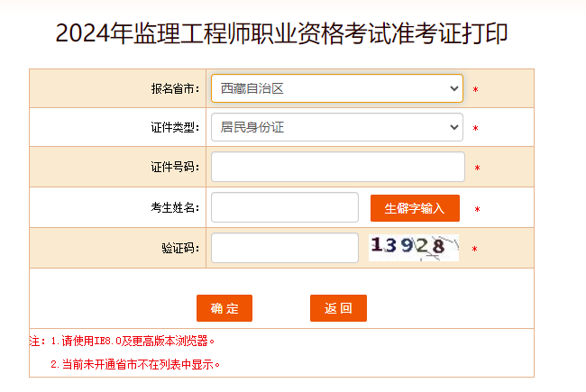Viewport: 586px width, 392px height.
Task: Expand the 证件类型 dropdown showing 居民身份证
Action: coord(336,128)
